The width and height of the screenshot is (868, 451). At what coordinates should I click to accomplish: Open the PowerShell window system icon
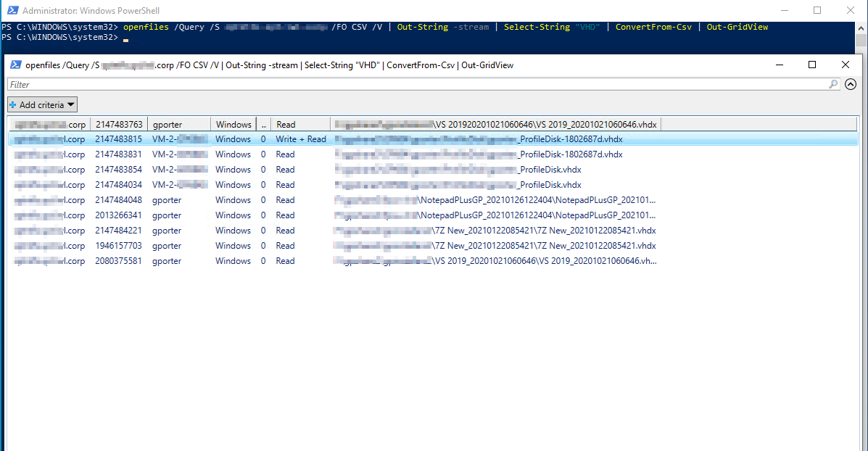tap(11, 11)
